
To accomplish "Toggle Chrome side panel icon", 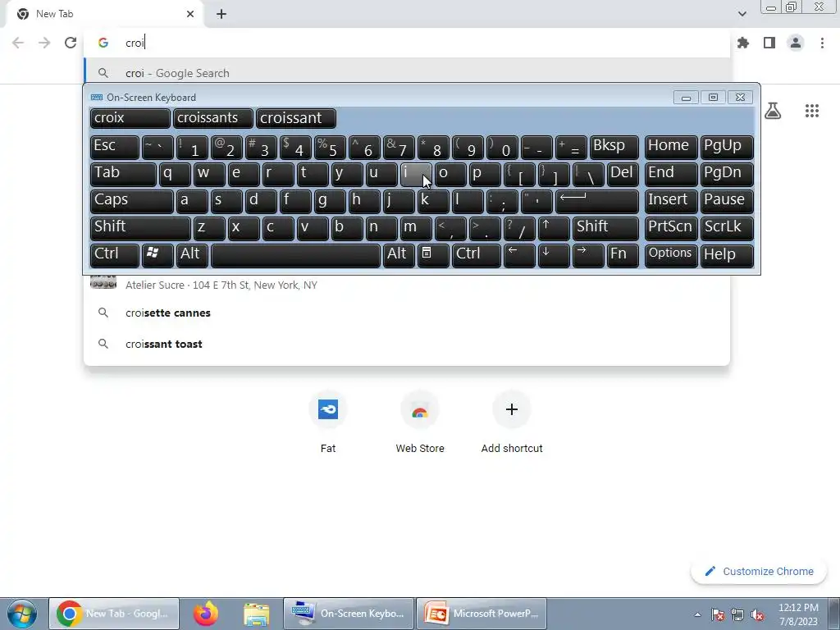I will click(769, 43).
